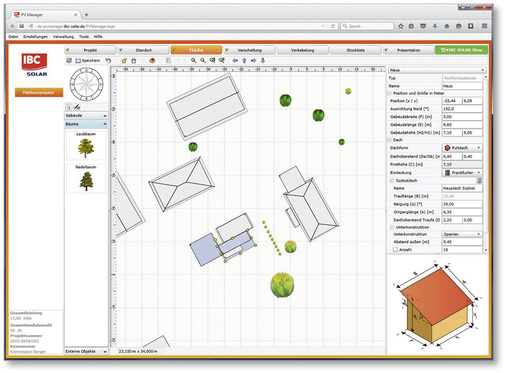
Task: Click the first zoom magnifier icon
Action: pyautogui.click(x=194, y=61)
